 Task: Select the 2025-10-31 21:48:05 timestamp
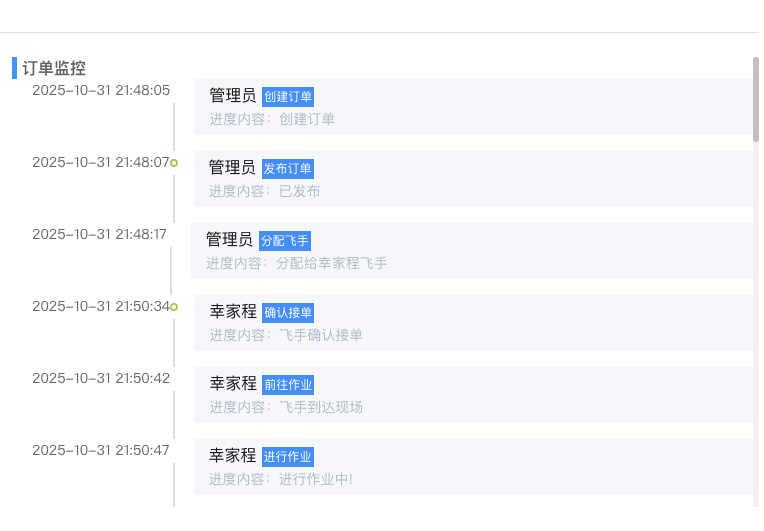[x=101, y=90]
